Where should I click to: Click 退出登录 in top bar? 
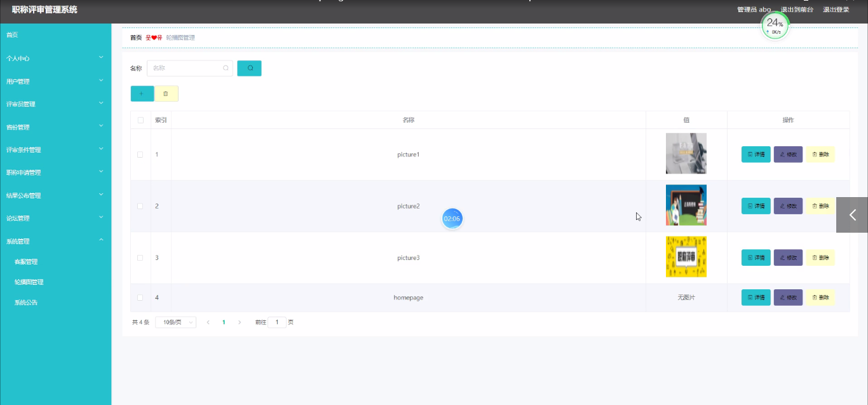click(x=836, y=10)
